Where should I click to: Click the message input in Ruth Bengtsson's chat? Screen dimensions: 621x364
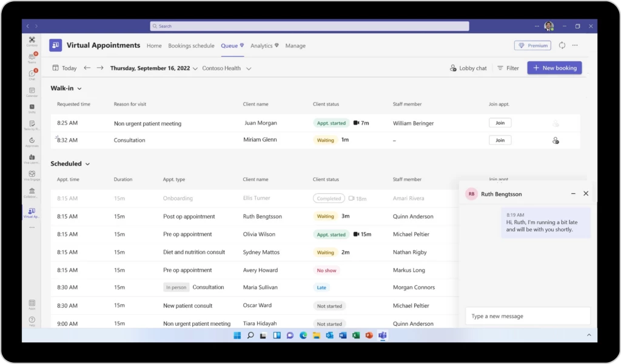pos(527,316)
